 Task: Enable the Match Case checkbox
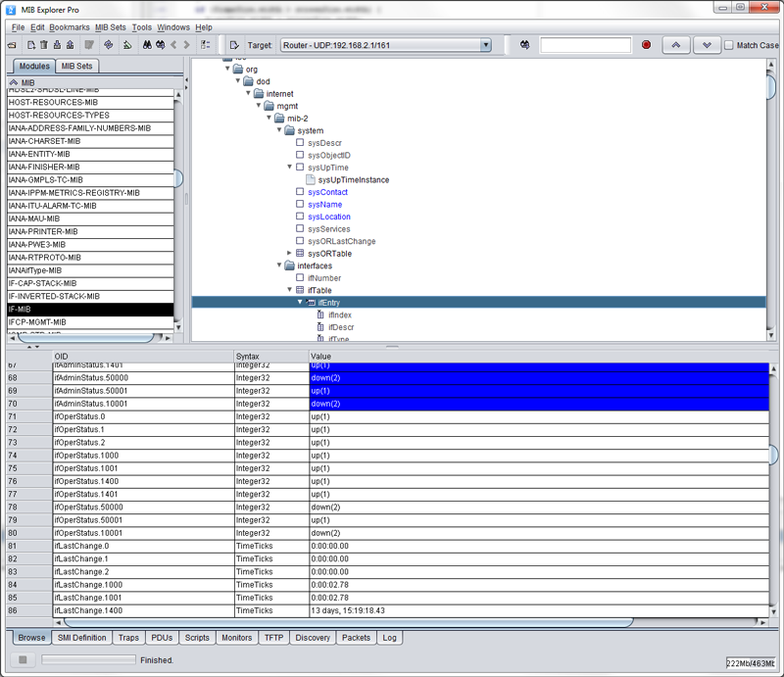point(729,44)
